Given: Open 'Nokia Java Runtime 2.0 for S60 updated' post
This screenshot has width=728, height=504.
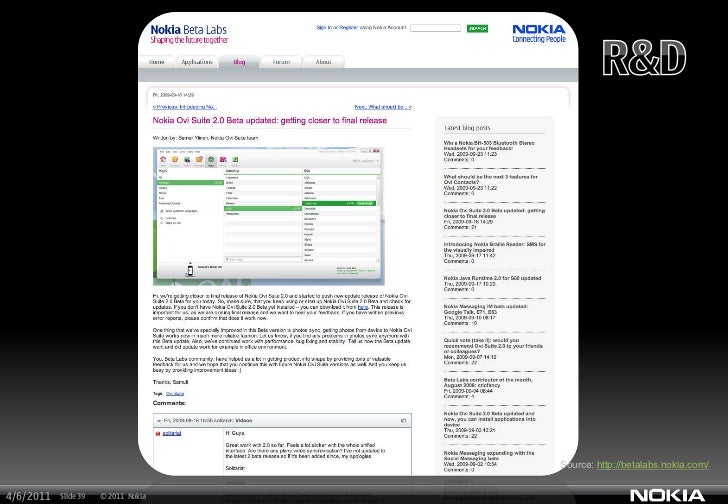Looking at the screenshot, I should point(492,278).
